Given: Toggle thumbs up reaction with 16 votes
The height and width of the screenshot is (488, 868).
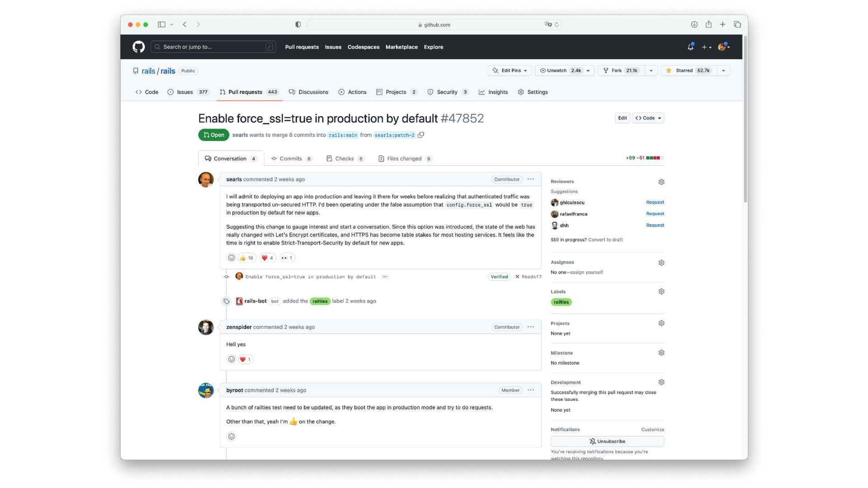Looking at the screenshot, I should pos(246,258).
